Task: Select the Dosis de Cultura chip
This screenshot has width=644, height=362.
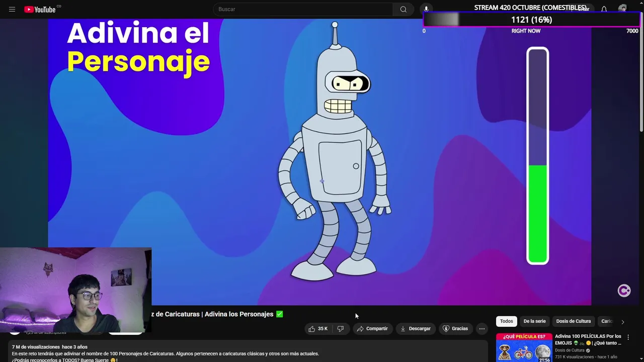Action: pyautogui.click(x=574, y=321)
